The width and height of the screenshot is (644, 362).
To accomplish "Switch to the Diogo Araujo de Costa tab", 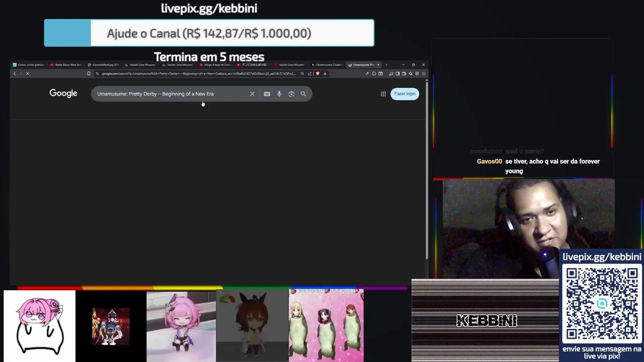I will coord(215,65).
